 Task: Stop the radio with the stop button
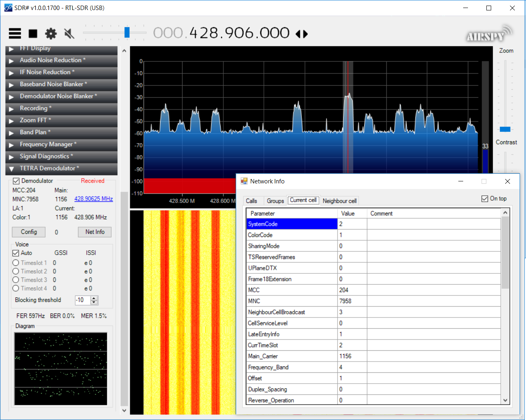(33, 34)
